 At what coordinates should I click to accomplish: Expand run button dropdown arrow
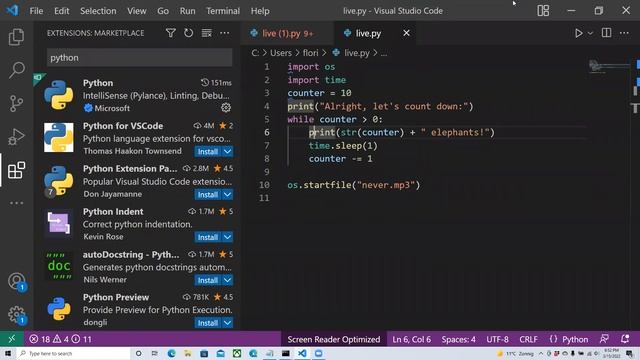click(590, 33)
